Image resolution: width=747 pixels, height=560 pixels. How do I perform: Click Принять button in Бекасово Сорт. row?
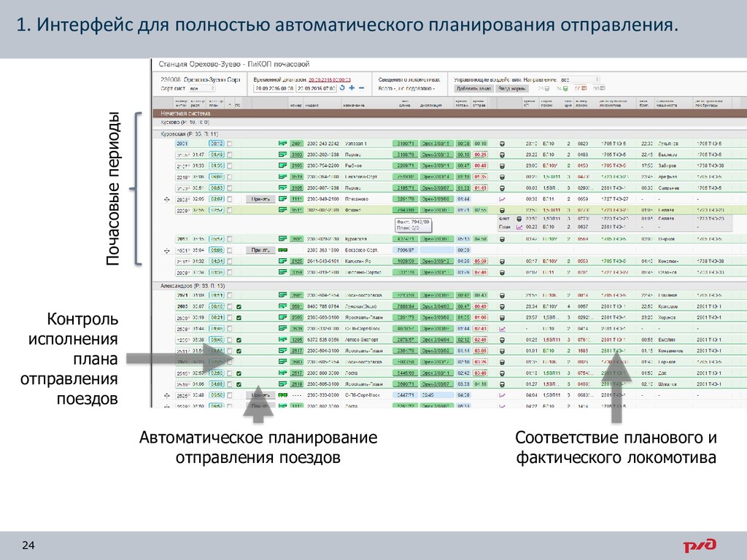260,250
